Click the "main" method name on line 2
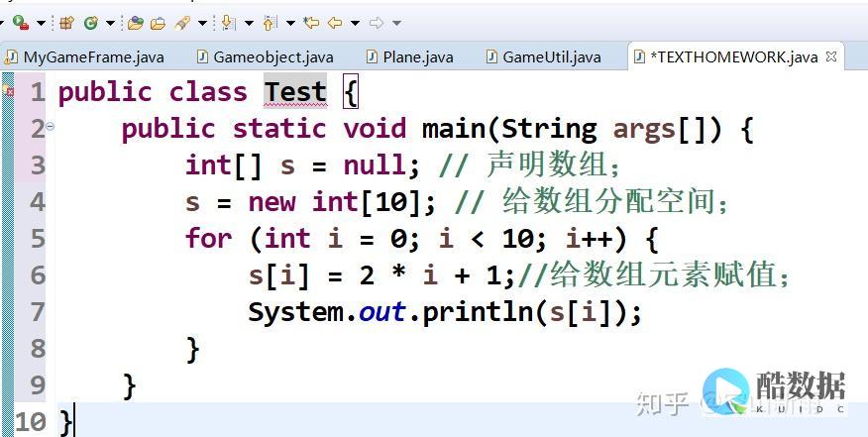Image resolution: width=868 pixels, height=437 pixels. 454,129
